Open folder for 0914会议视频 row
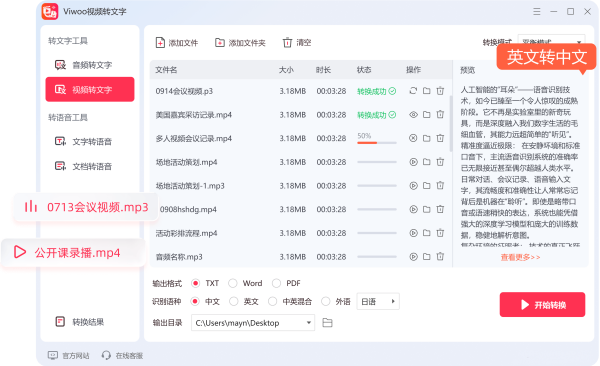Image resolution: width=600 pixels, height=366 pixels. pos(427,91)
